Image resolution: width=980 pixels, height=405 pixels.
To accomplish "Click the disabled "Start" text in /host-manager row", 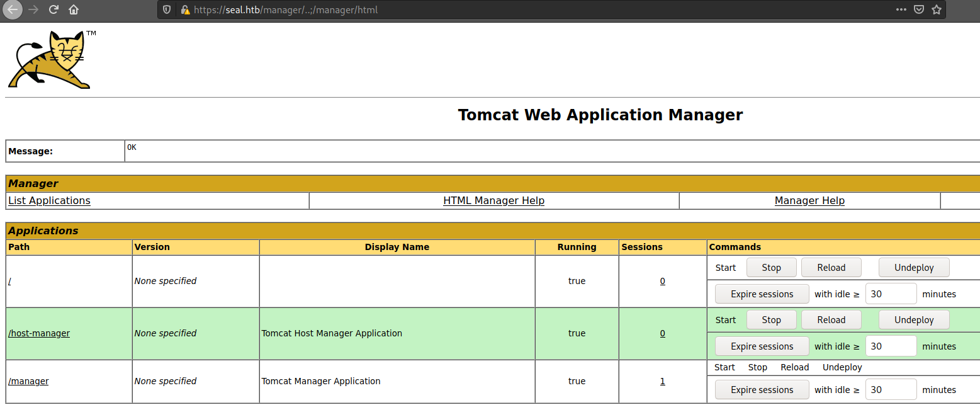I will tap(726, 320).
